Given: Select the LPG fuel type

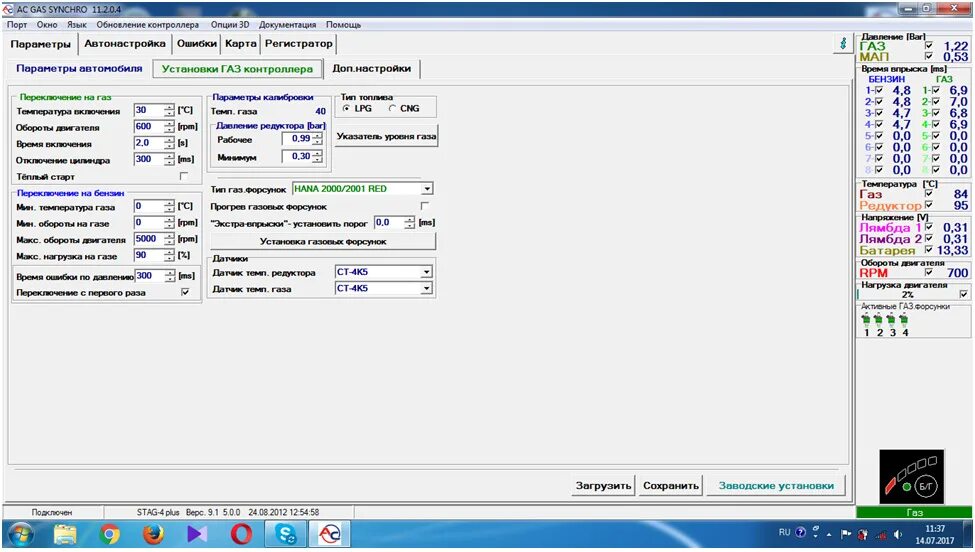Looking at the screenshot, I should click(346, 108).
